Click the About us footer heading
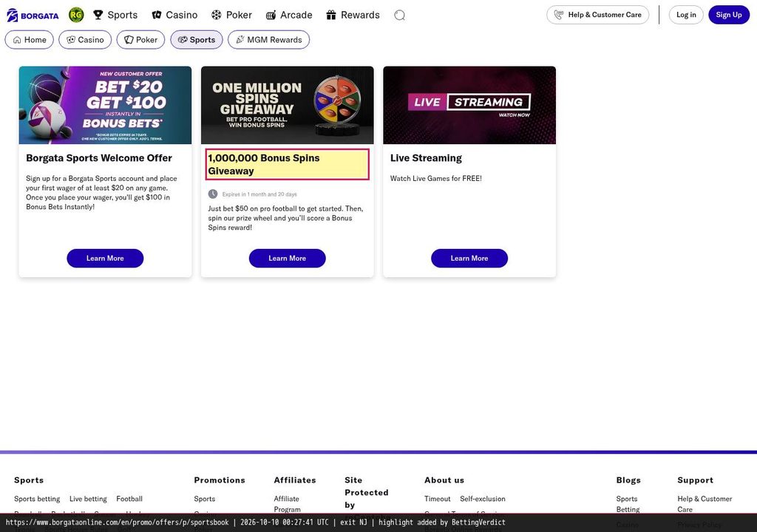Screen dimensions: 757x532 click(x=444, y=480)
